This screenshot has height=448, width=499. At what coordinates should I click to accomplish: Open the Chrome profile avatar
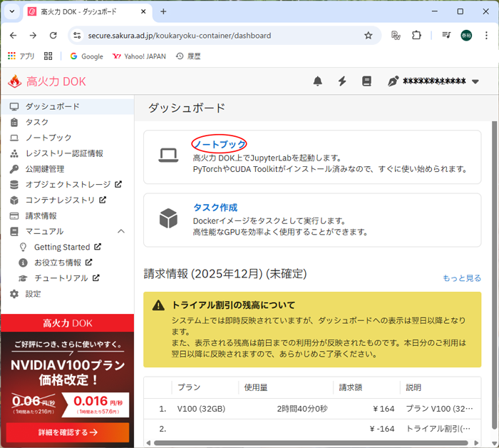[466, 36]
